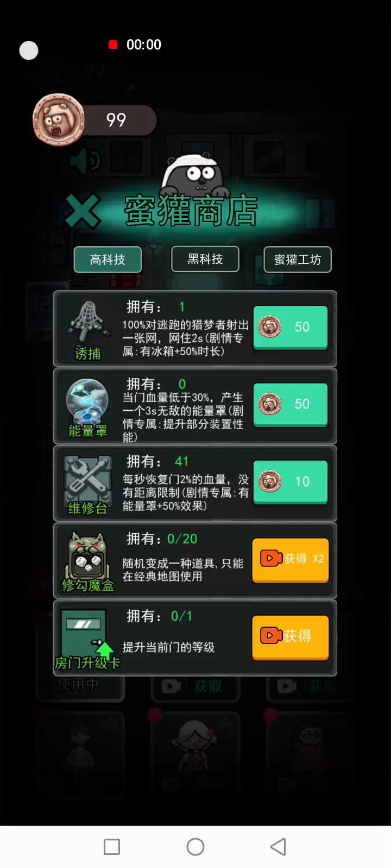Tap the floating white circle overlay
This screenshot has height=868, width=391.
tap(29, 50)
